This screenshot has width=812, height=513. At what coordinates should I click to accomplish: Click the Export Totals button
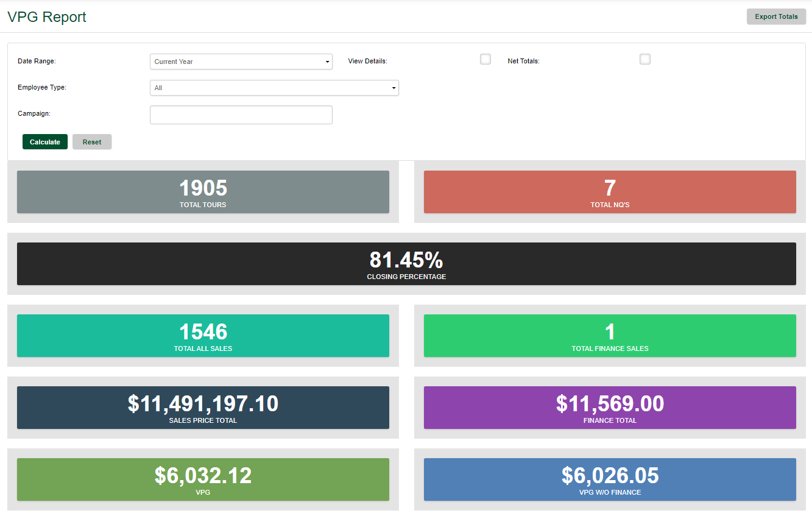point(776,17)
